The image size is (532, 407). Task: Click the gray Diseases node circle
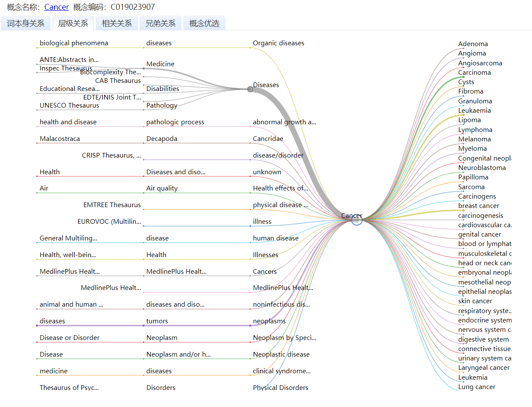click(x=250, y=89)
